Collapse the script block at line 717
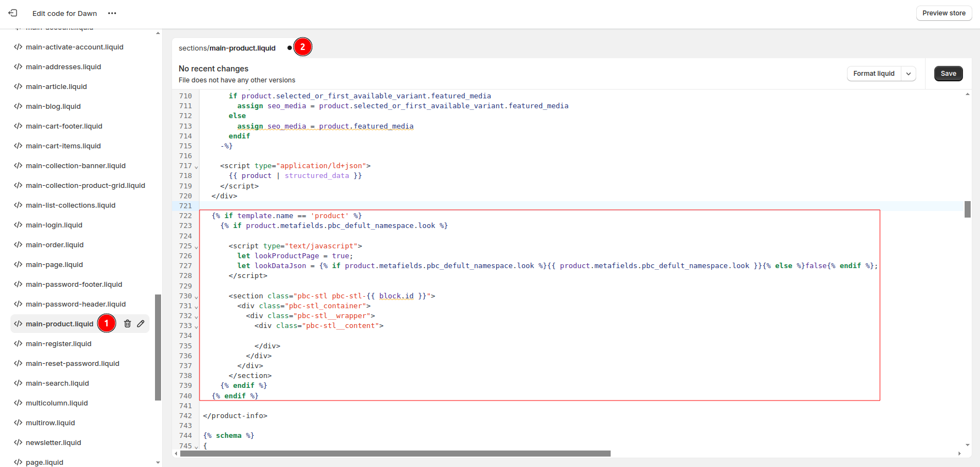980x467 pixels. pos(196,166)
